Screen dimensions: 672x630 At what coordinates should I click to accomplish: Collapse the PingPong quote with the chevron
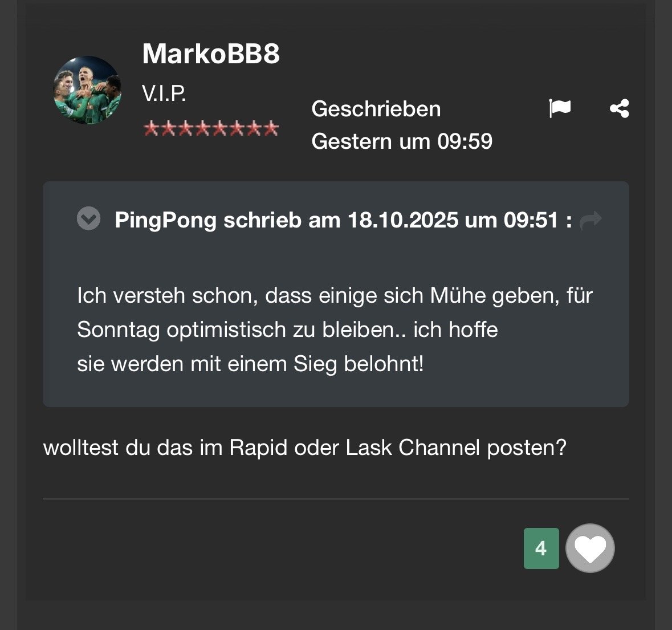[89, 219]
